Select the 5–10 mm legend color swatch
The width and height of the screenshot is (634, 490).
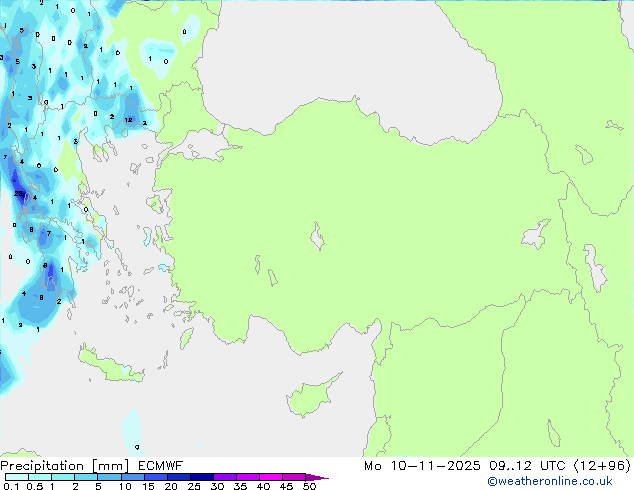point(109,477)
